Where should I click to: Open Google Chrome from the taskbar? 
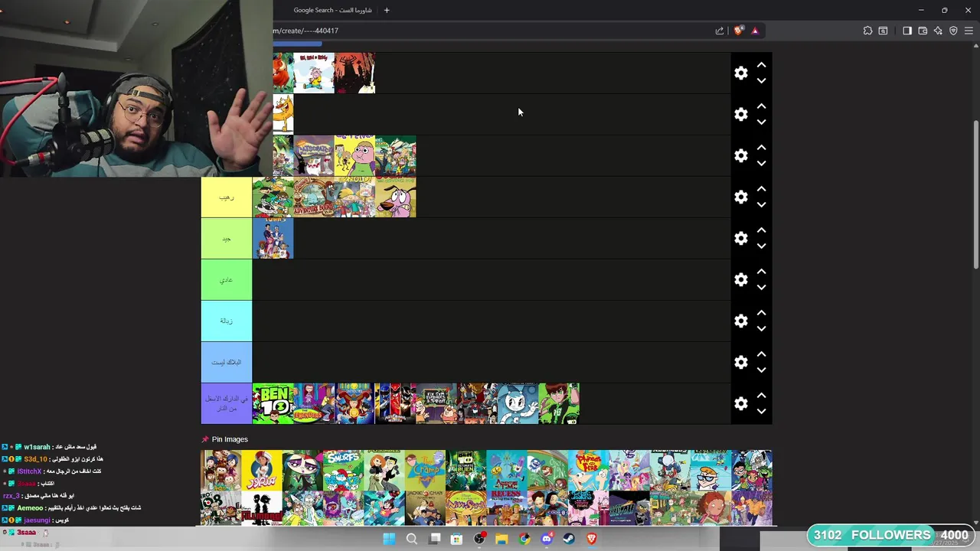(x=524, y=539)
